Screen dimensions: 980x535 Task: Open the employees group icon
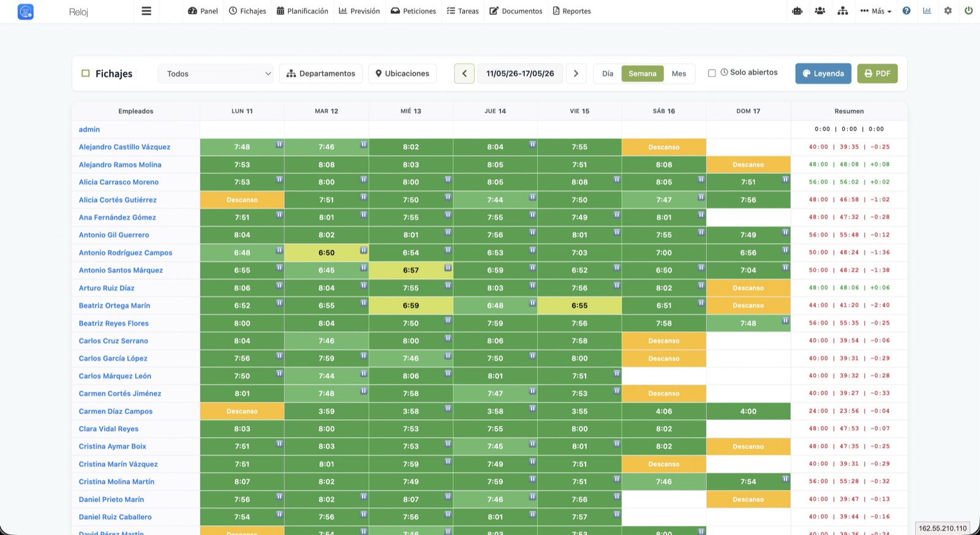820,11
